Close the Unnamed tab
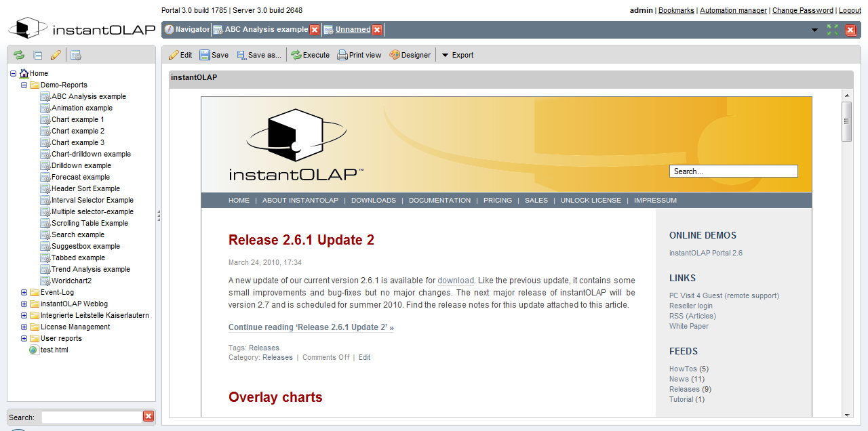This screenshot has width=868, height=431. [377, 30]
